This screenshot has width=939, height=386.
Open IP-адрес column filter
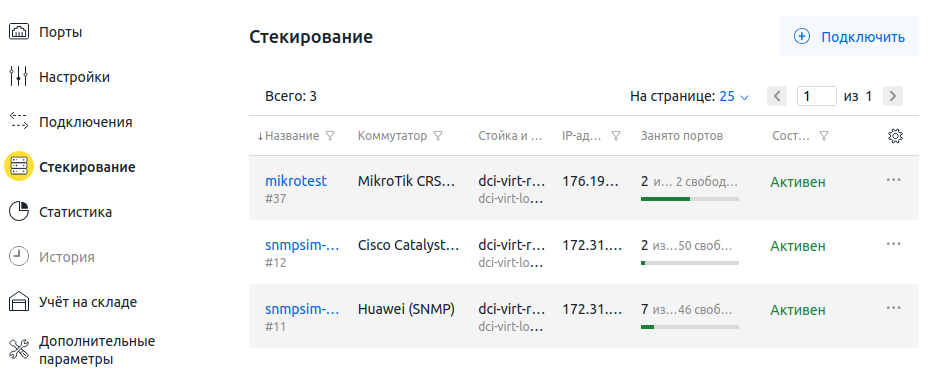(616, 136)
